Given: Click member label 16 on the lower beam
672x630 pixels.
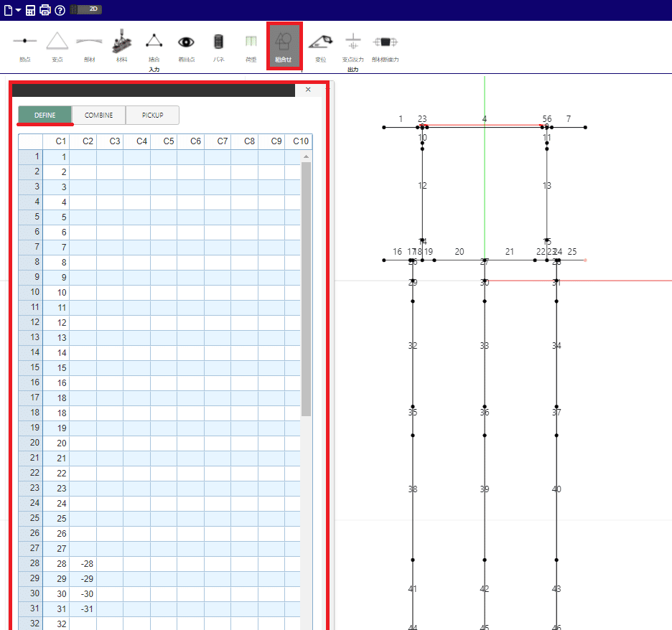Looking at the screenshot, I should (x=397, y=252).
